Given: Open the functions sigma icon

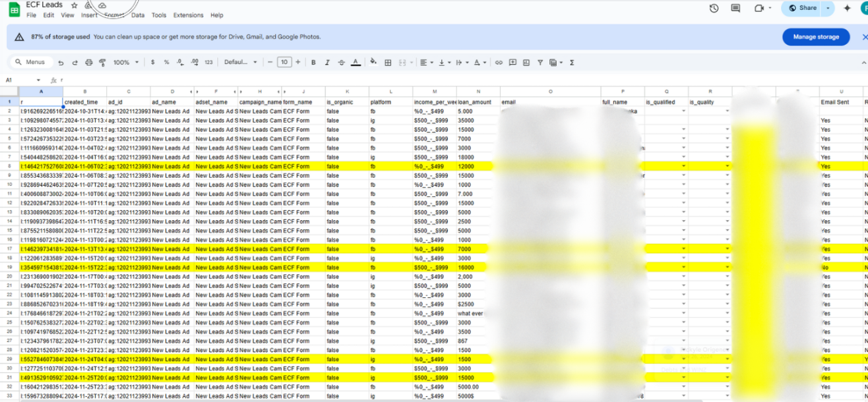Looking at the screenshot, I should (x=572, y=63).
